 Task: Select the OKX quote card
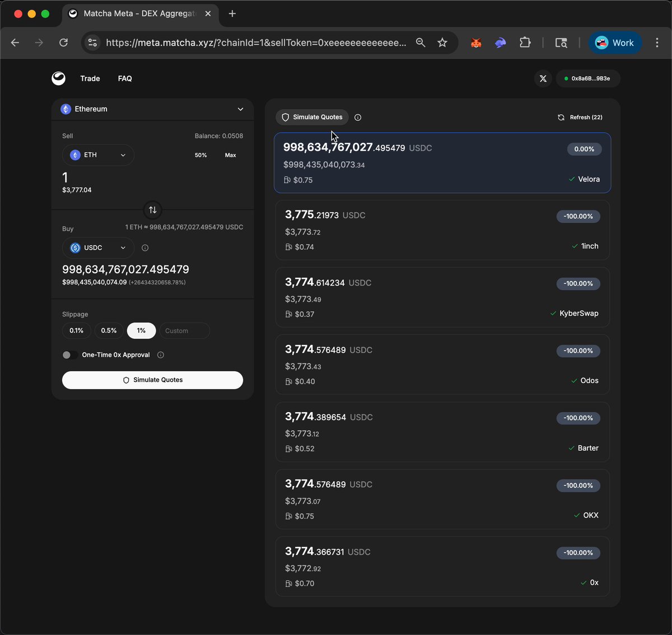(442, 499)
